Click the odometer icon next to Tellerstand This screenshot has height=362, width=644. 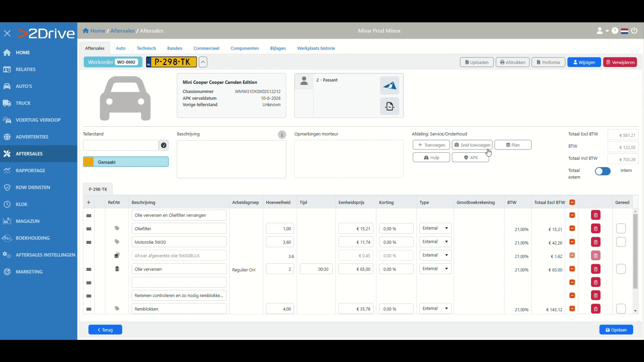click(164, 145)
